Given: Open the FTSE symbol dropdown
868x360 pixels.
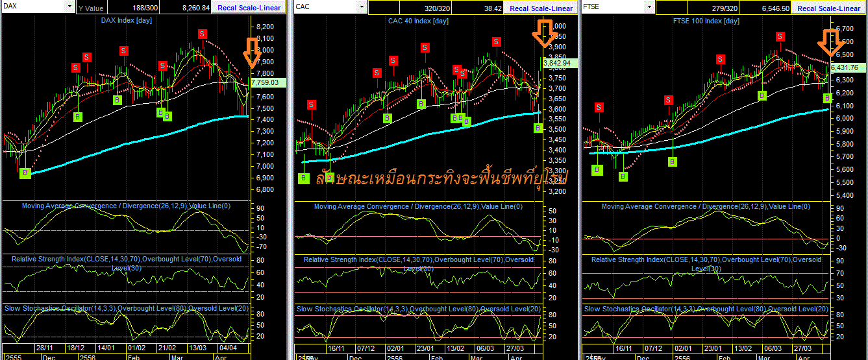Looking at the screenshot, I should pos(648,6).
